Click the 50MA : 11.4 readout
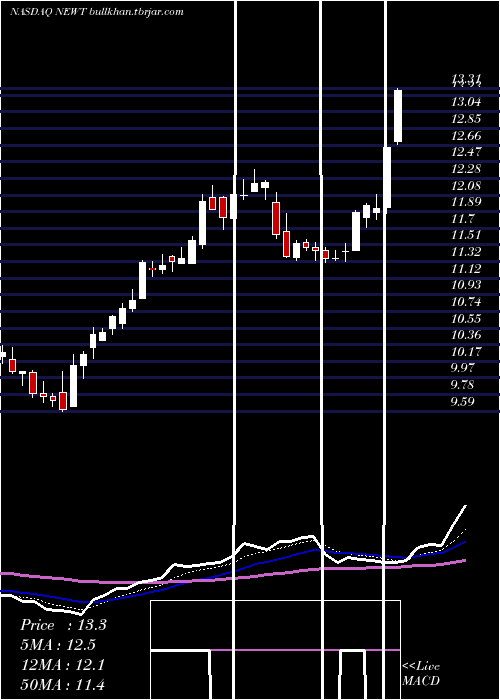 [63, 684]
